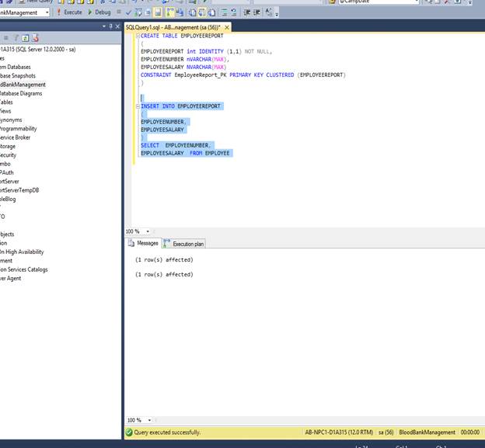Select the Security folder in Object Explorer

(x=9, y=155)
